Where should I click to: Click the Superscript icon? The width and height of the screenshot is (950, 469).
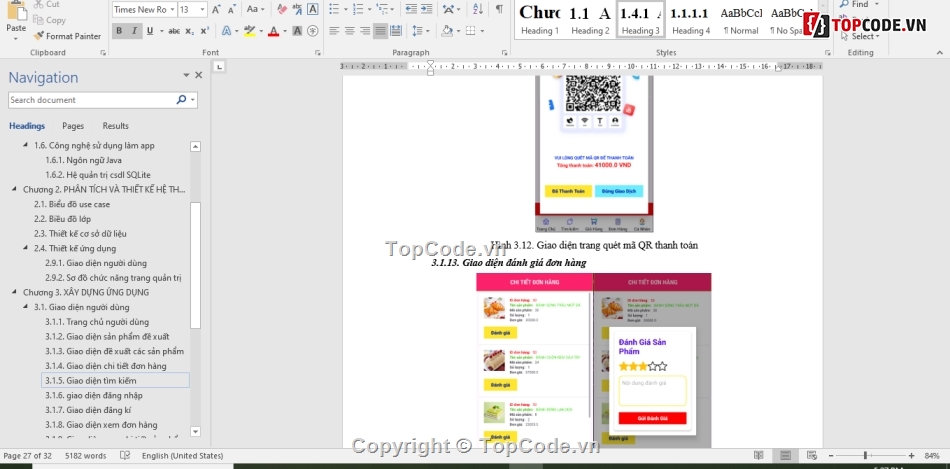pyautogui.click(x=207, y=31)
